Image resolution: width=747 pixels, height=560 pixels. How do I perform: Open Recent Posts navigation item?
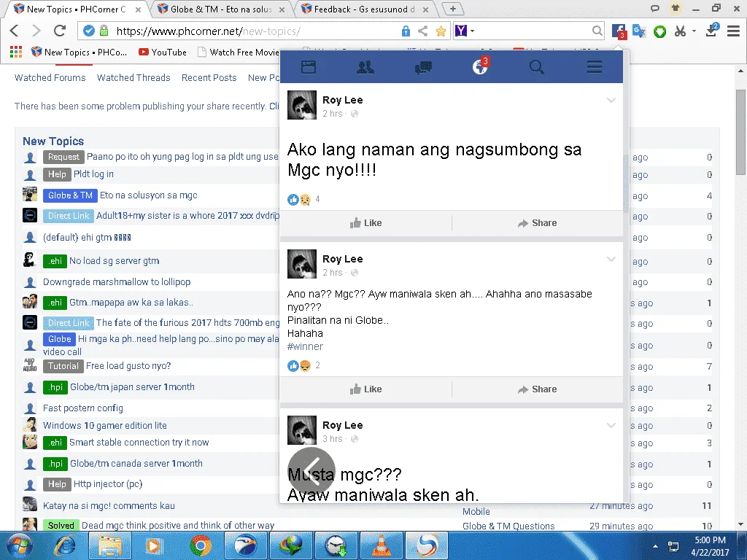point(209,77)
